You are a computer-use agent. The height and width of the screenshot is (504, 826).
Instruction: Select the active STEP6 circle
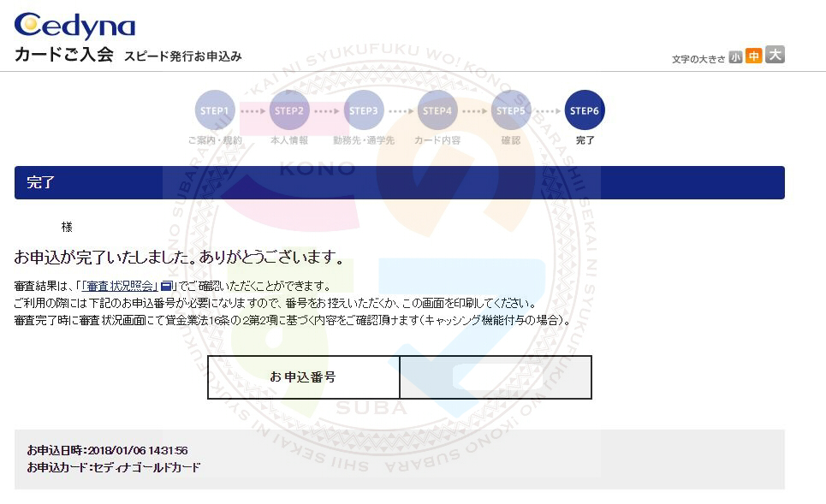[x=585, y=110]
